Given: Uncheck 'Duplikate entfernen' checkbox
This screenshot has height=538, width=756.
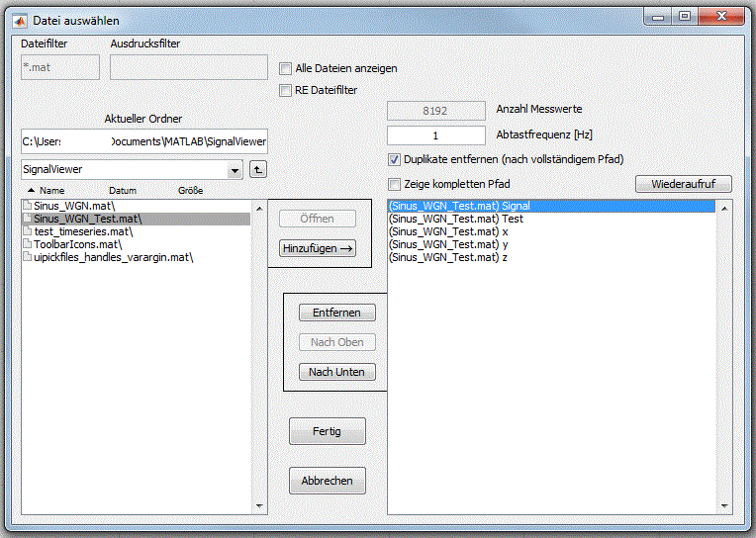Looking at the screenshot, I should click(x=395, y=159).
